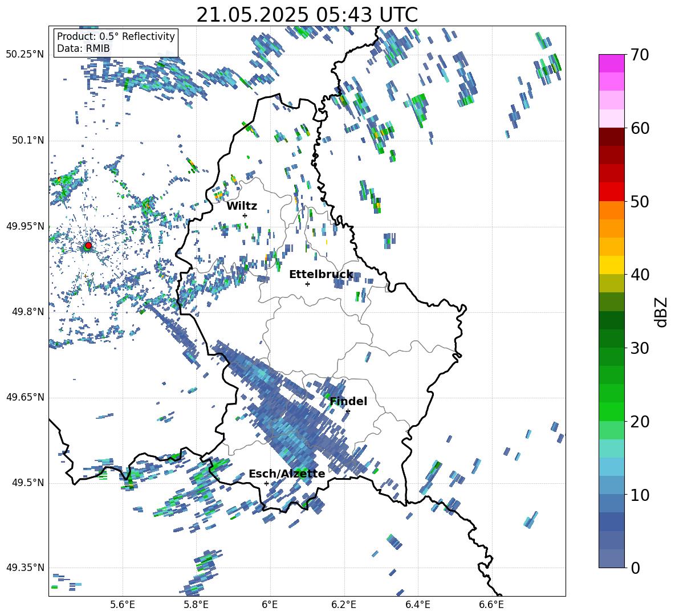
Task: Click the 21.05.2025 05:43 UTC title
Action: pyautogui.click(x=307, y=15)
